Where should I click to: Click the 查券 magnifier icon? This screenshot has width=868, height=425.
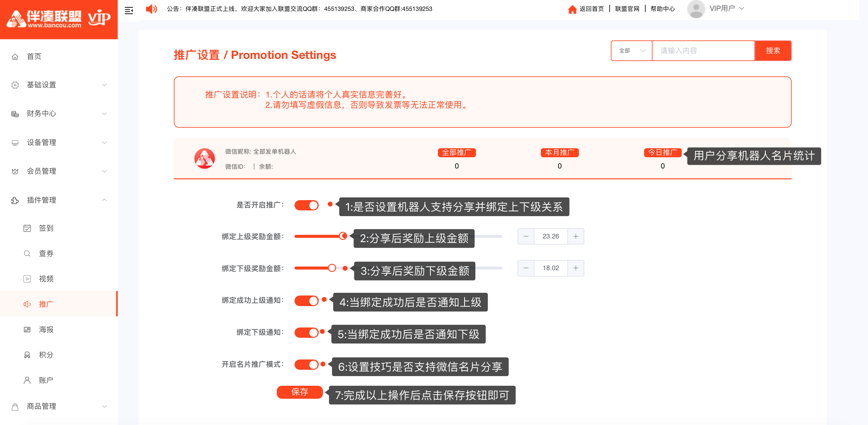(x=27, y=254)
